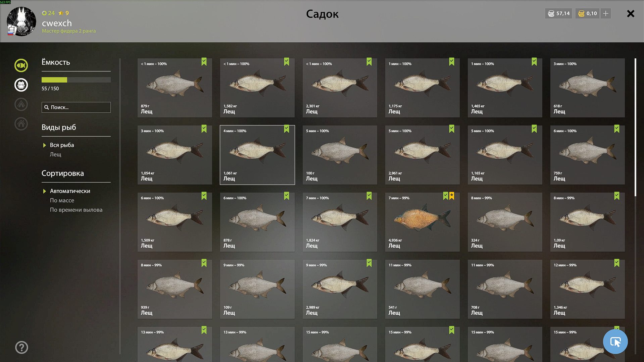Choose Автоматически sorting option

coord(70,191)
